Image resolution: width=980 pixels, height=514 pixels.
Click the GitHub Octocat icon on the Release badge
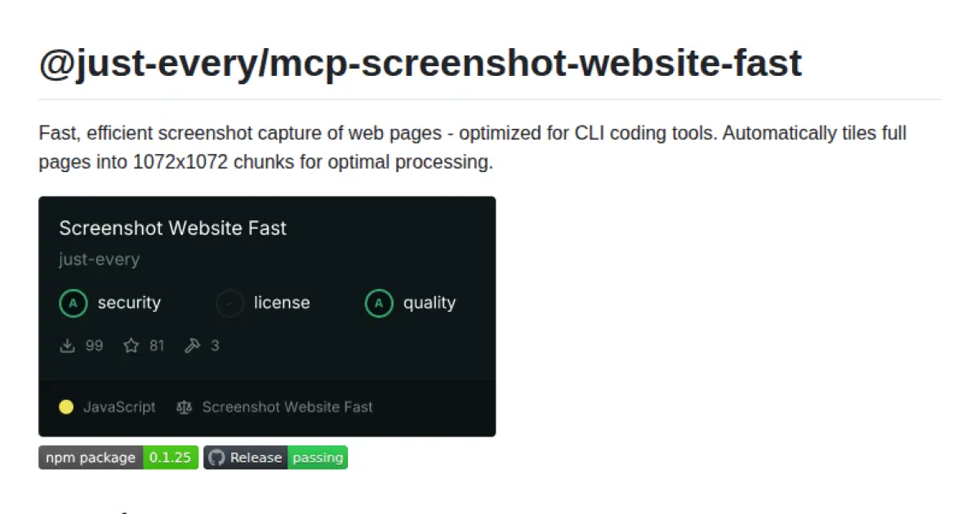click(x=216, y=458)
